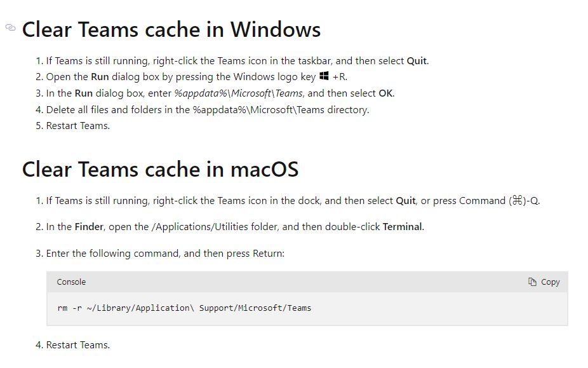
Task: Click the 'Clear Teams cache in Windows' heading
Action: coord(171,30)
